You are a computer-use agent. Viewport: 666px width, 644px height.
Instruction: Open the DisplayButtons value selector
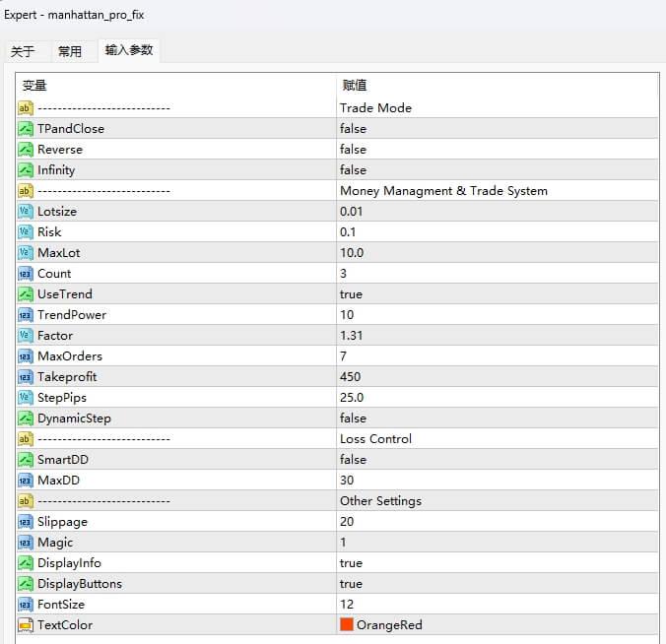pos(351,584)
